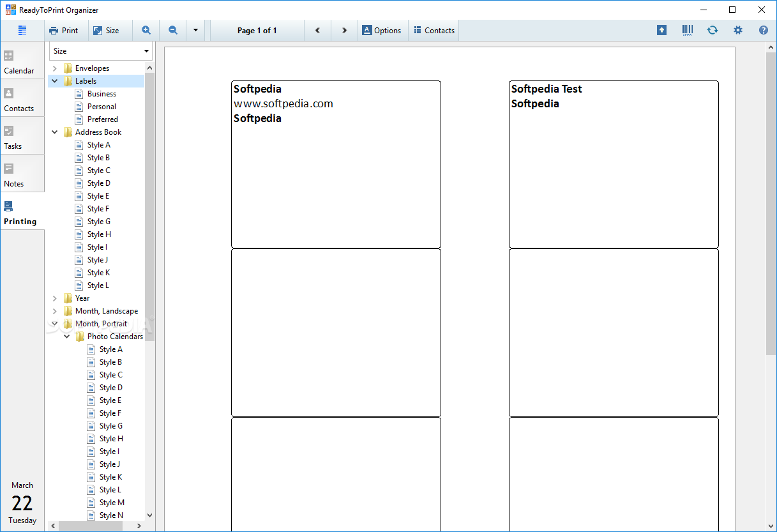Viewport: 777px width, 532px height.
Task: Click the refresh sync icon
Action: click(713, 30)
